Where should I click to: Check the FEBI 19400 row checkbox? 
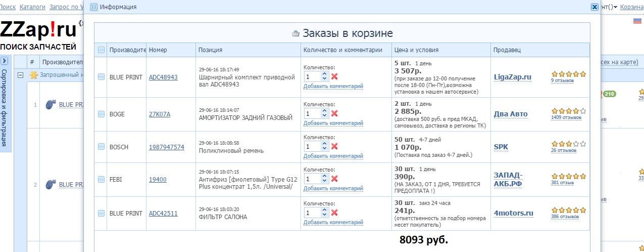coord(101,179)
